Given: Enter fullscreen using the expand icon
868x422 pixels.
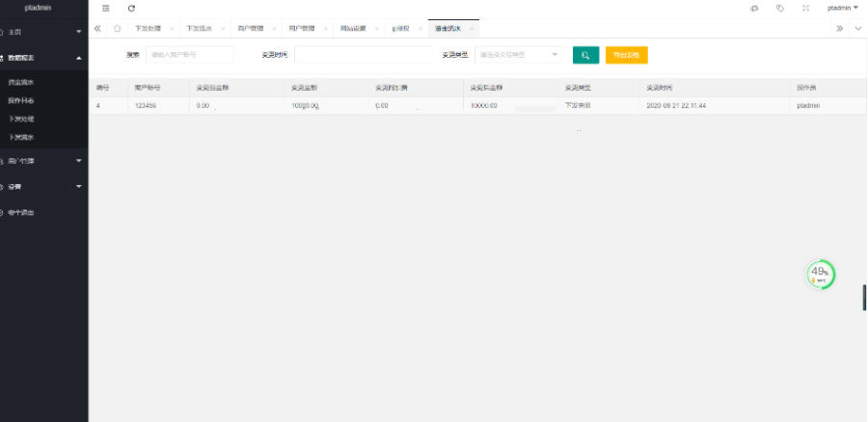Looking at the screenshot, I should point(805,8).
